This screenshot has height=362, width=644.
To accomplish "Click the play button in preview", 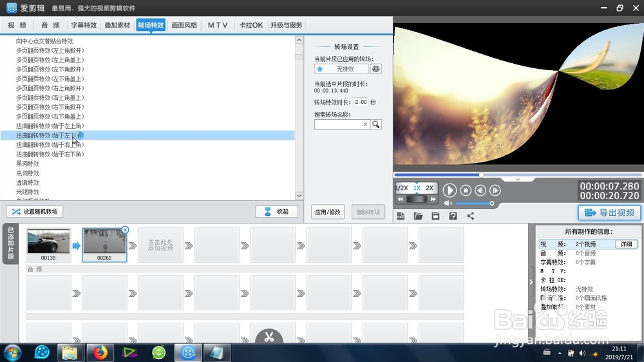I will click(x=450, y=190).
